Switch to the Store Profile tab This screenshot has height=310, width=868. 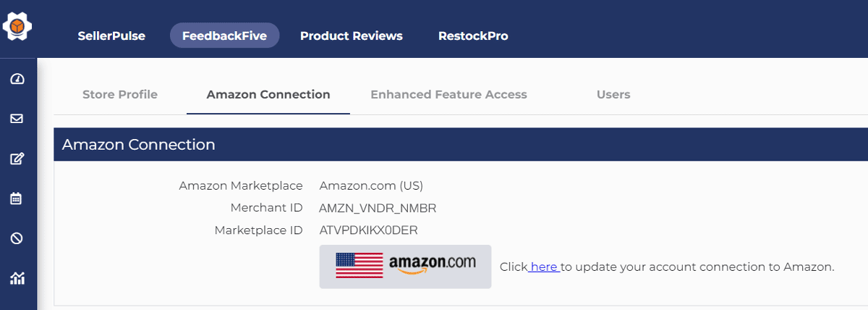(x=120, y=94)
